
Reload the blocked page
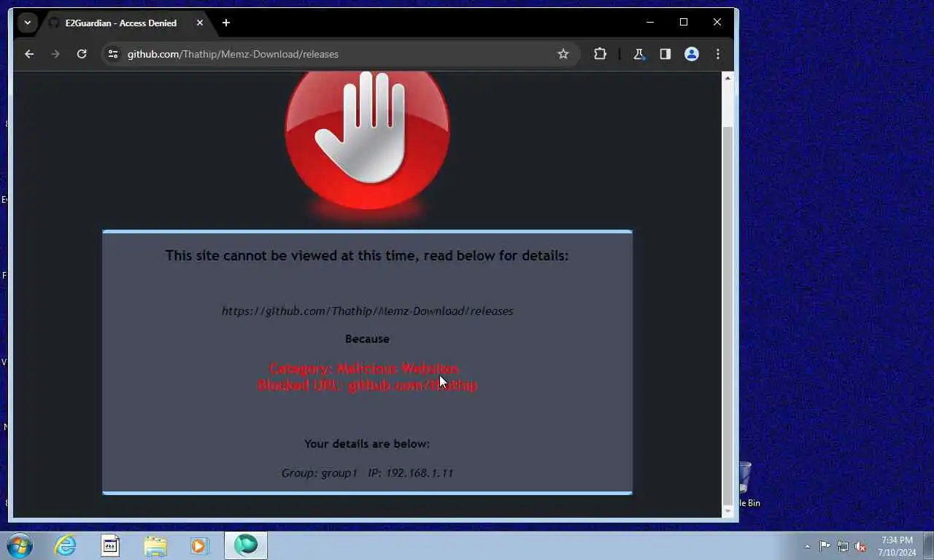pos(82,54)
